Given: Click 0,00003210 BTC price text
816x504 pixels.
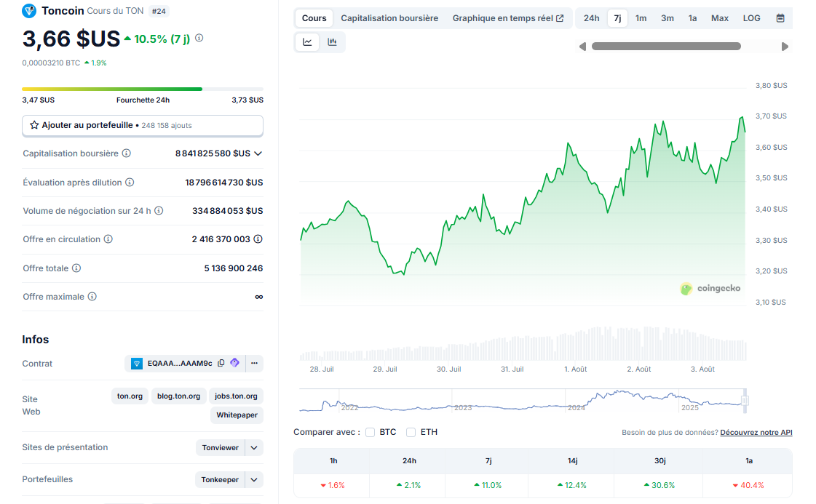Looking at the screenshot, I should point(51,63).
